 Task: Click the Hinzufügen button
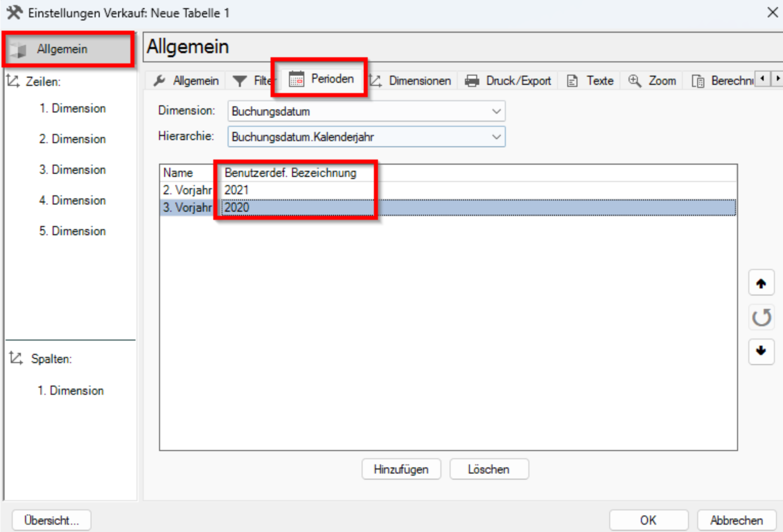tap(401, 469)
